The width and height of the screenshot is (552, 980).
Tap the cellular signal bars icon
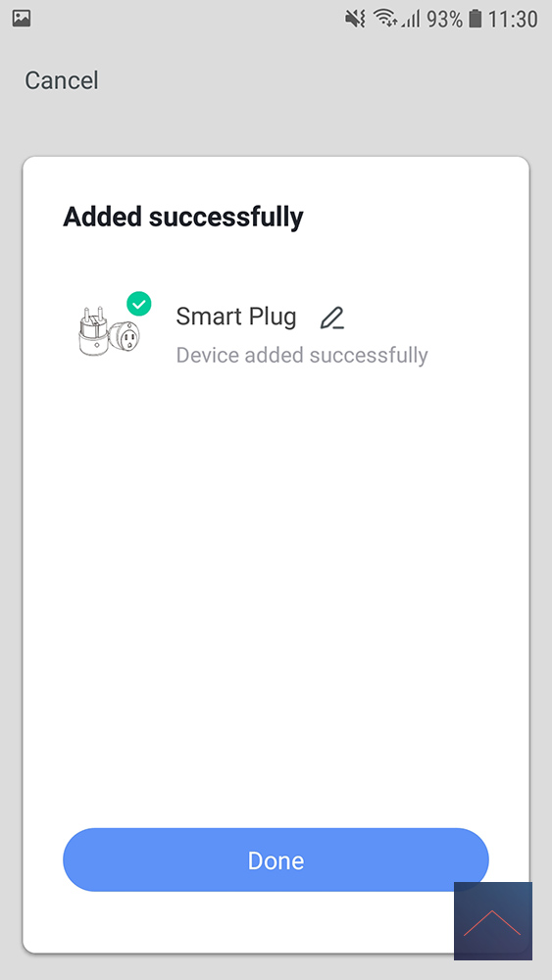[x=411, y=20]
